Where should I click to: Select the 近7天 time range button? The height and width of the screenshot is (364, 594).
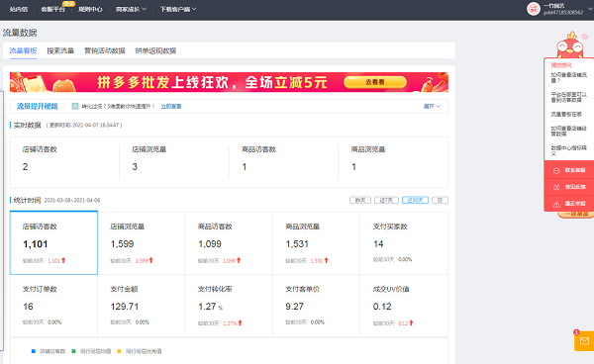(x=386, y=200)
